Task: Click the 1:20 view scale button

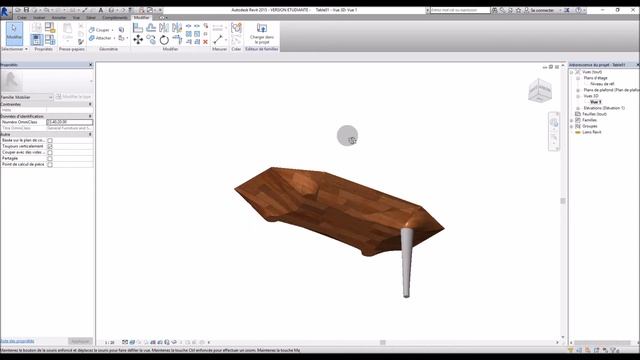Action: 109,343
